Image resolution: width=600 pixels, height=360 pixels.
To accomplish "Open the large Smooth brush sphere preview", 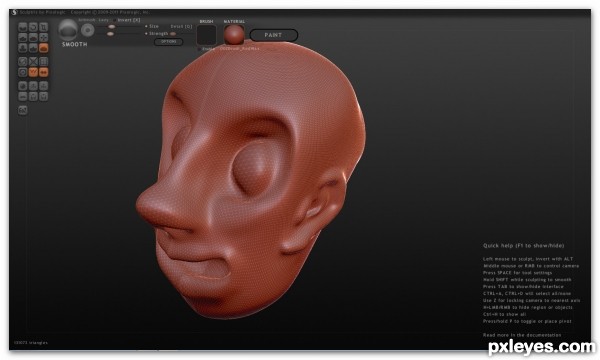I will pos(68,30).
